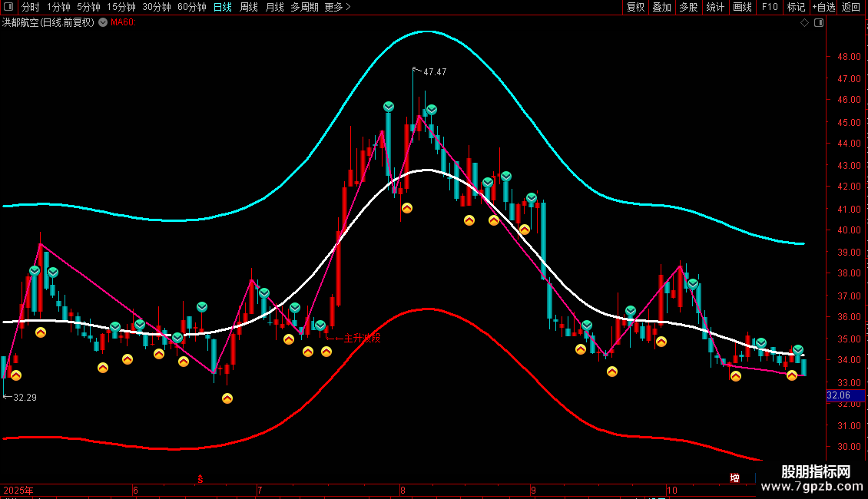Click the diamond icon at chart top right

coord(804,23)
